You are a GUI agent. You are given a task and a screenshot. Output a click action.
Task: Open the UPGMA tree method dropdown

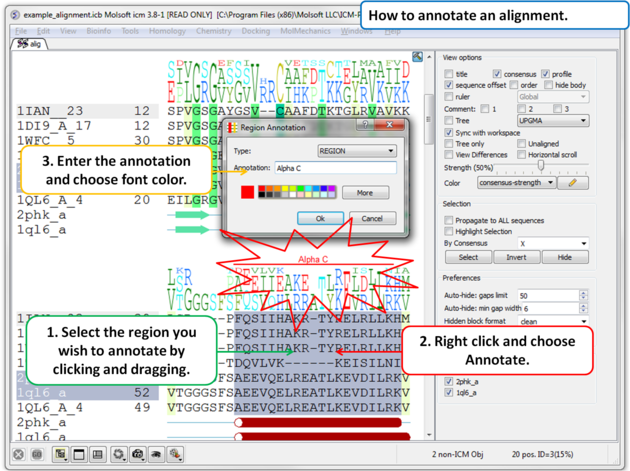[551, 120]
